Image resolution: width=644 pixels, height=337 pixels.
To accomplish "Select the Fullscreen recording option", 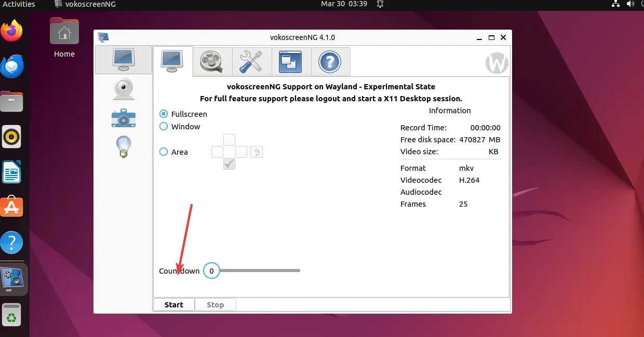I will tap(164, 114).
